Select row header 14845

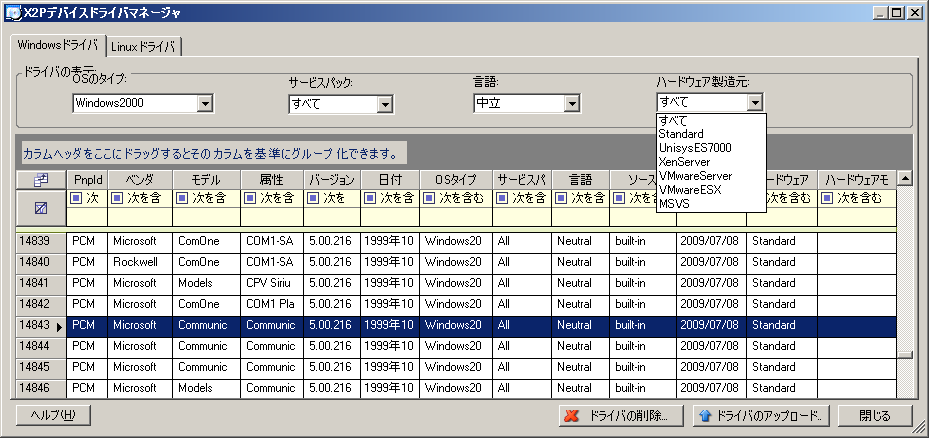point(41,367)
